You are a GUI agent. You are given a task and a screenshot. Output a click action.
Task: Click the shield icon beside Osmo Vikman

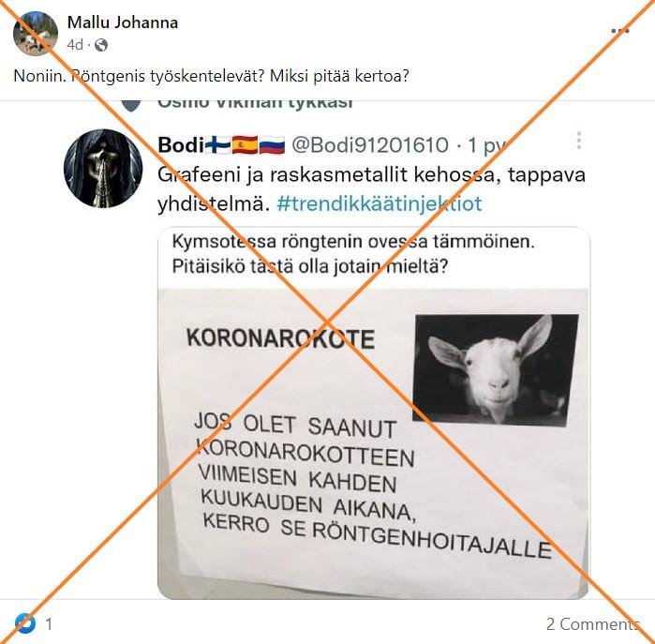coord(131,104)
